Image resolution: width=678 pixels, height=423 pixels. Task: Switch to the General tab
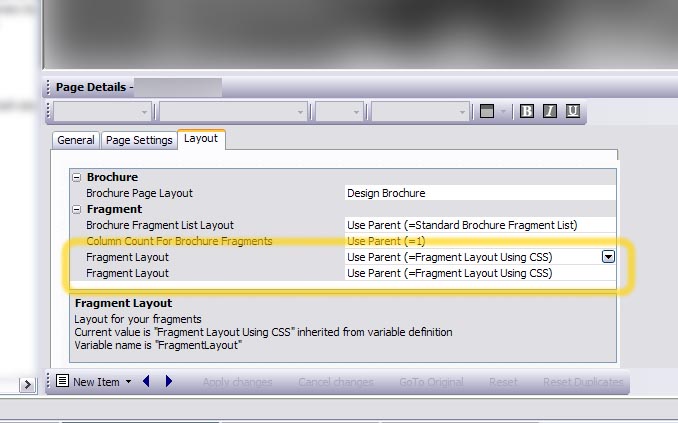[x=76, y=140]
